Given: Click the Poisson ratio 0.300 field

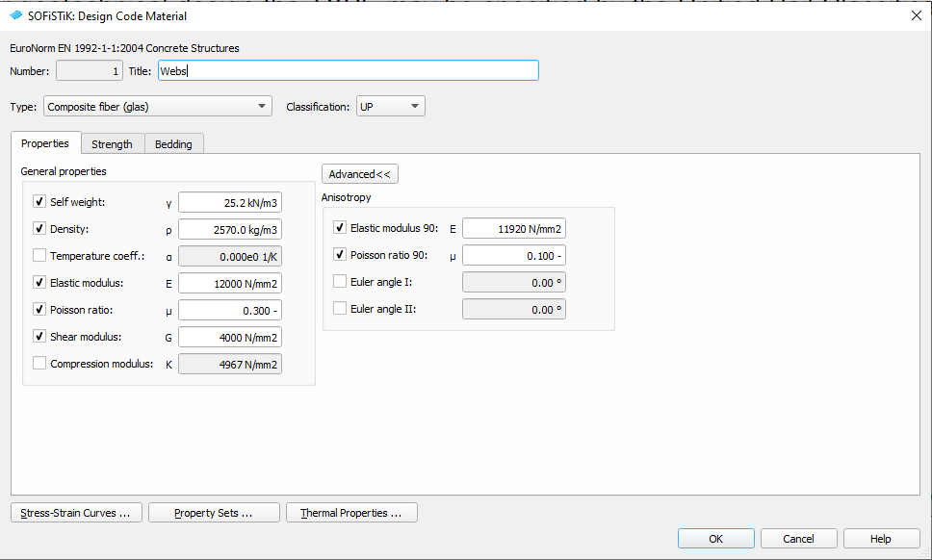Looking at the screenshot, I should (x=230, y=311).
